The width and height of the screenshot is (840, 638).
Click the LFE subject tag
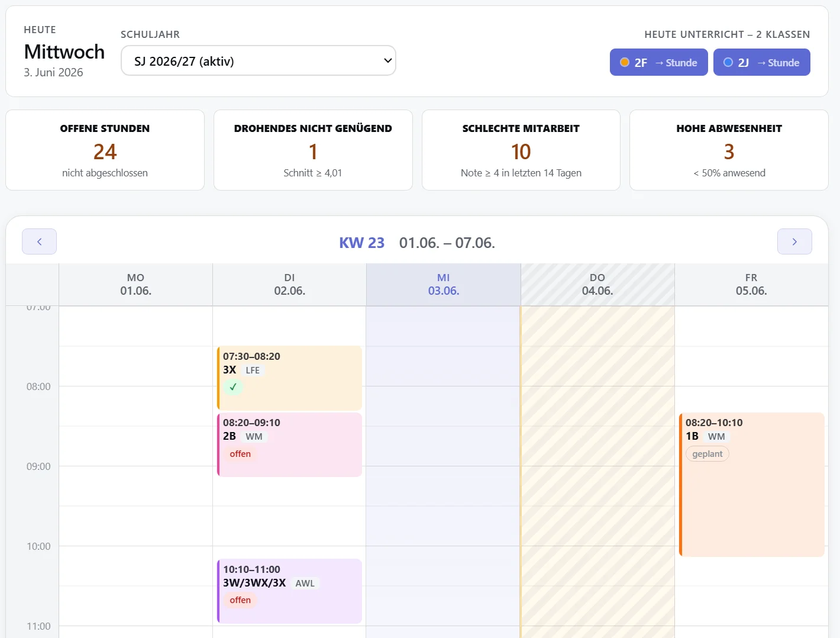[x=253, y=370]
